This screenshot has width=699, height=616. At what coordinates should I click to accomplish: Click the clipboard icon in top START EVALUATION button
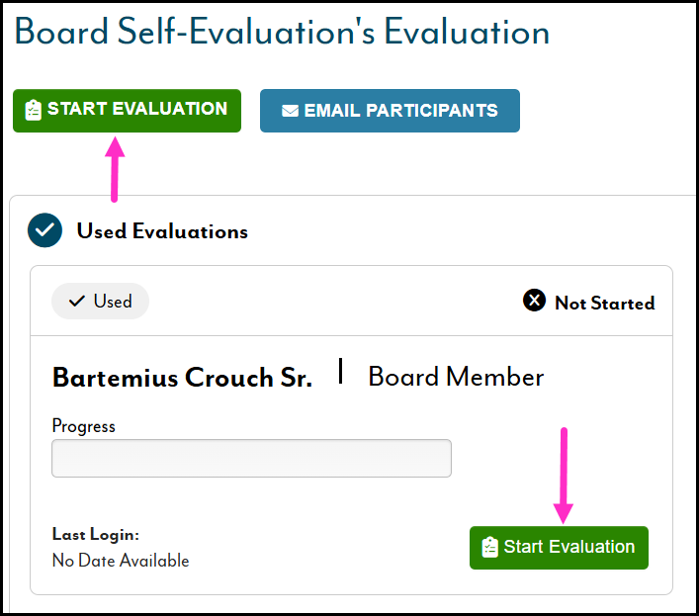33,110
